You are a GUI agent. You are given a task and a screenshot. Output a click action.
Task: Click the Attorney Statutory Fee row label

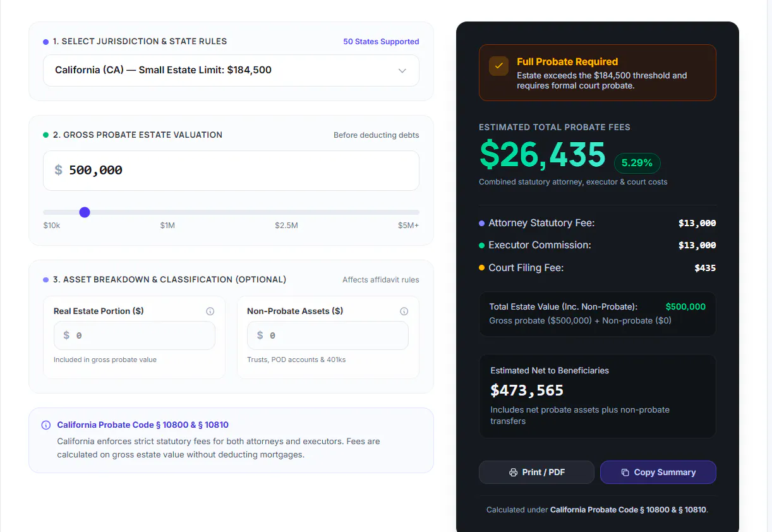(541, 223)
